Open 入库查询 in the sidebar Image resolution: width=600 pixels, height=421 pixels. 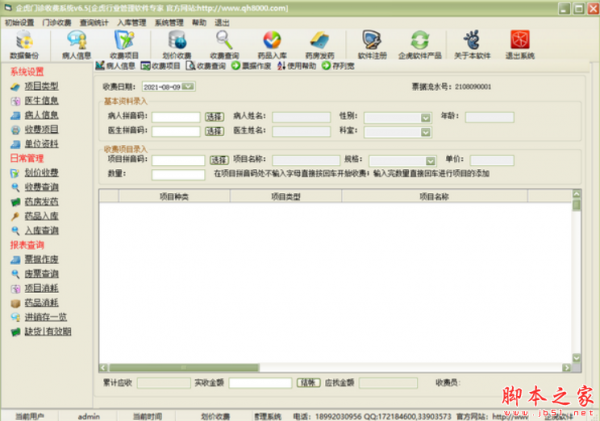click(41, 230)
